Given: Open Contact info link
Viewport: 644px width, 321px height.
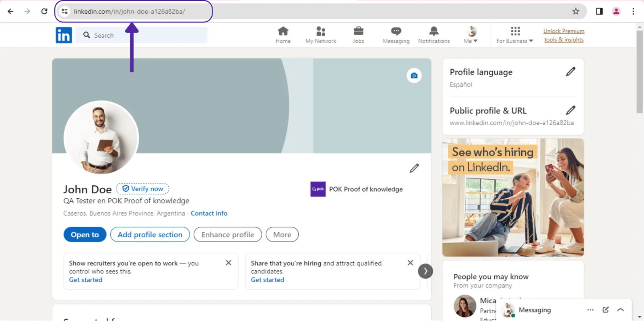Looking at the screenshot, I should [209, 213].
